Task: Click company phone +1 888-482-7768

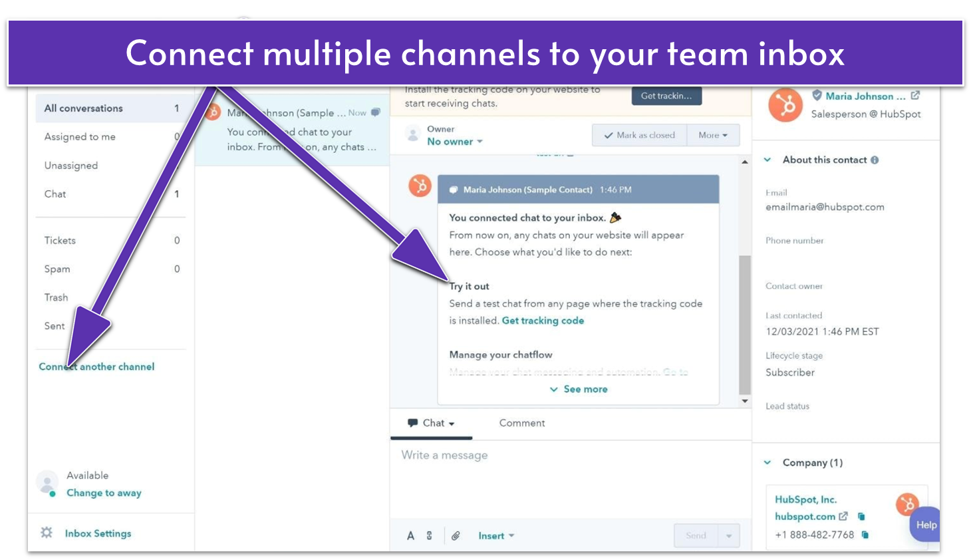Action: pyautogui.click(x=815, y=535)
